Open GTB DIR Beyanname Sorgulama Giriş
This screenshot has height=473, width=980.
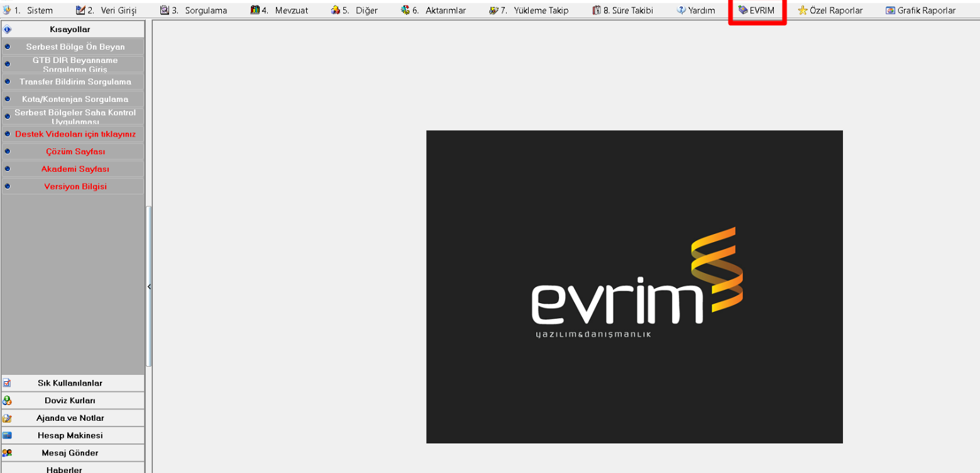tap(73, 64)
